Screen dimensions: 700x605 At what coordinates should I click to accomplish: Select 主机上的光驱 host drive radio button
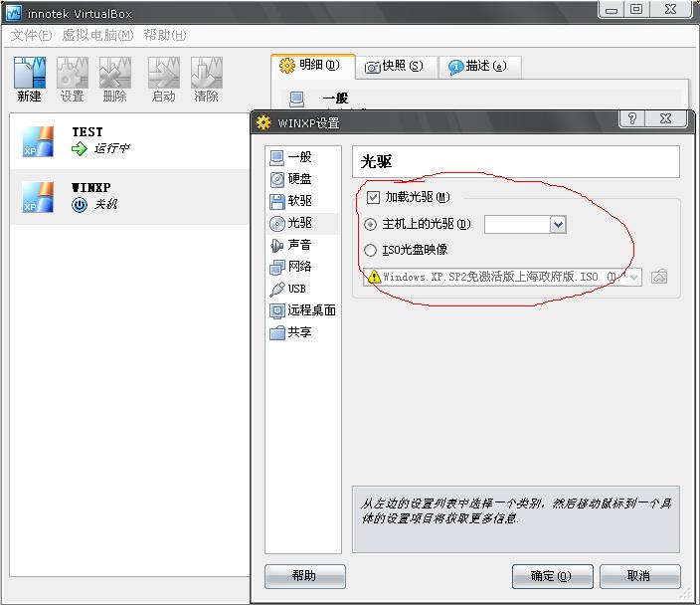(370, 224)
